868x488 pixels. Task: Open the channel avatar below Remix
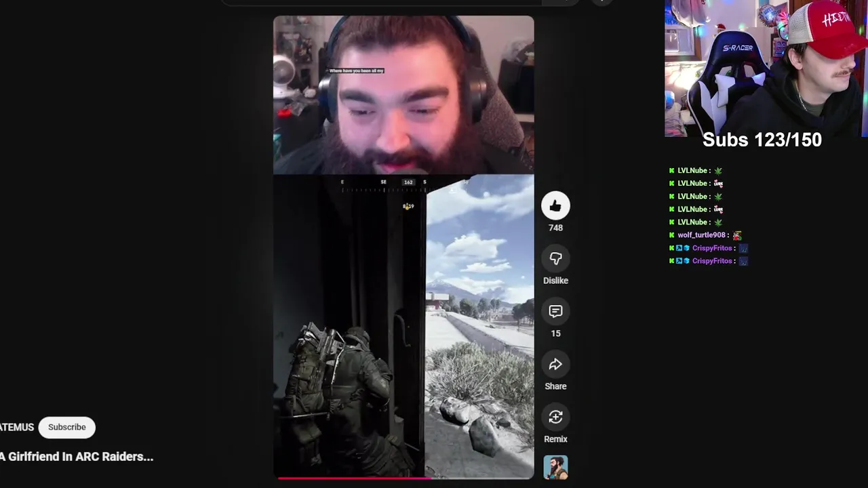(x=555, y=467)
